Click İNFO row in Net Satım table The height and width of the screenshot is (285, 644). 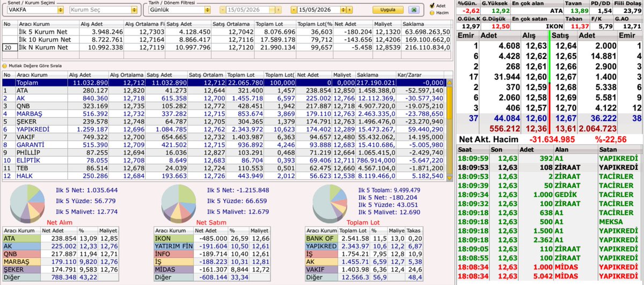pyautogui.click(x=213, y=254)
